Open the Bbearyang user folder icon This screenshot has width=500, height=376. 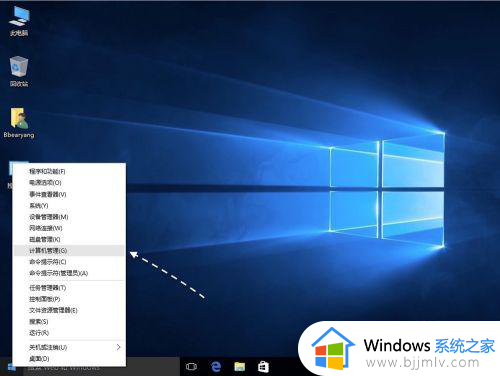[19, 122]
